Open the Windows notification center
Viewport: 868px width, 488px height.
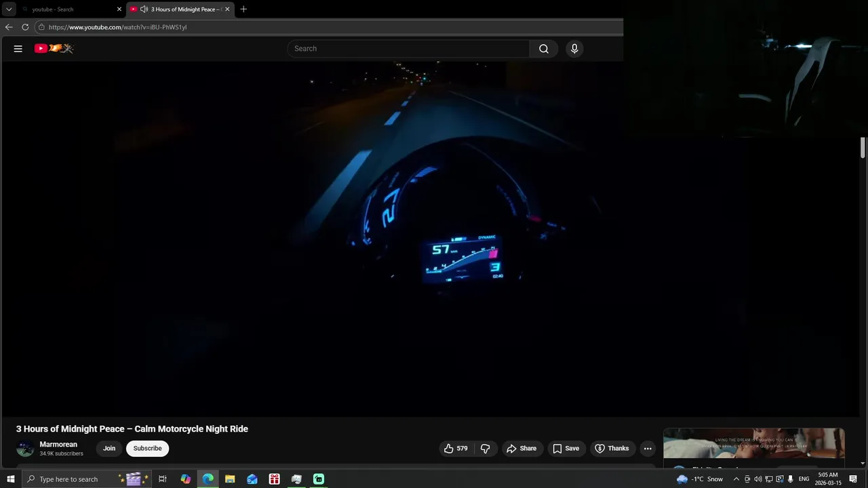853,479
